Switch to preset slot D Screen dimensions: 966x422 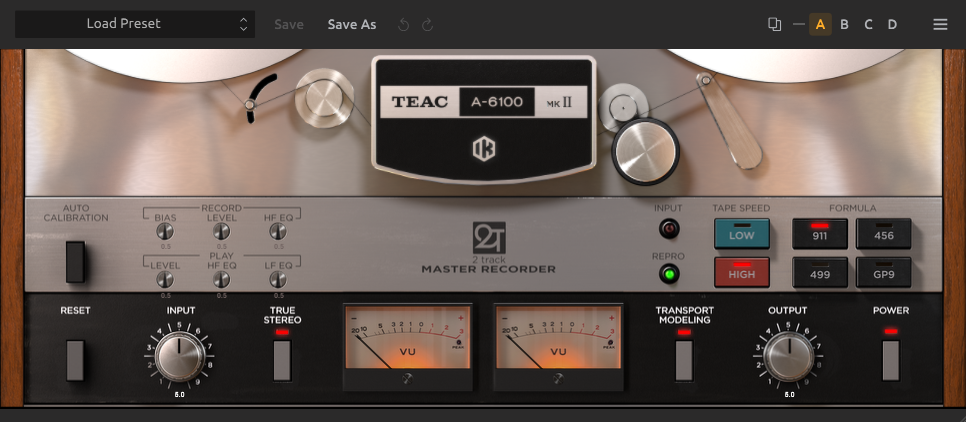click(892, 25)
